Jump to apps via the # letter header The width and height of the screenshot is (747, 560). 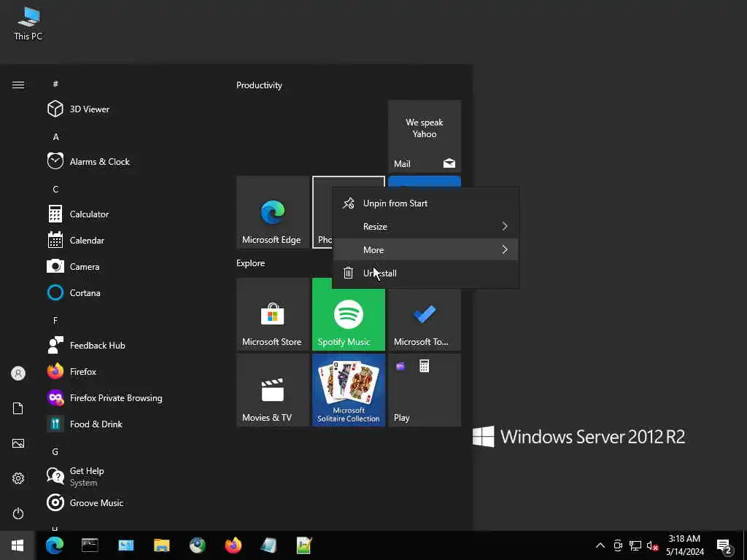(x=55, y=84)
